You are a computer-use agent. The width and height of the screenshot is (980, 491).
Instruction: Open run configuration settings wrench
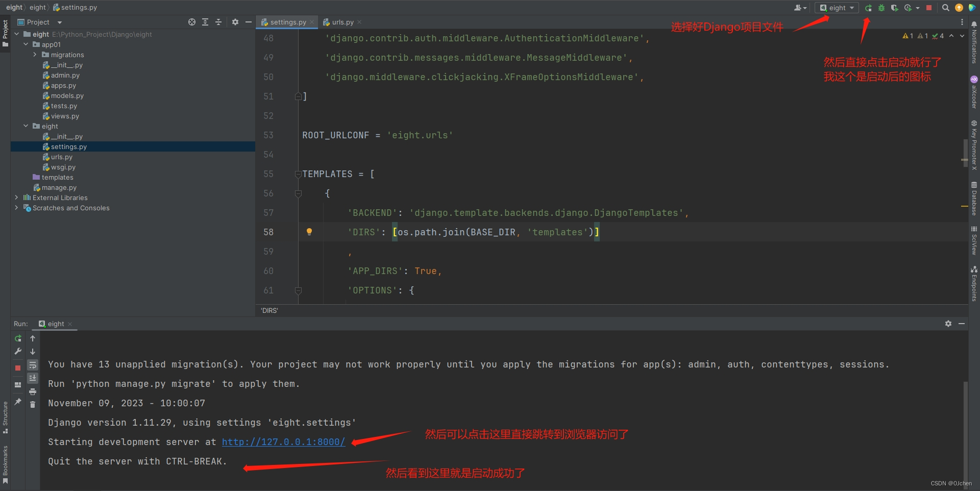click(18, 351)
